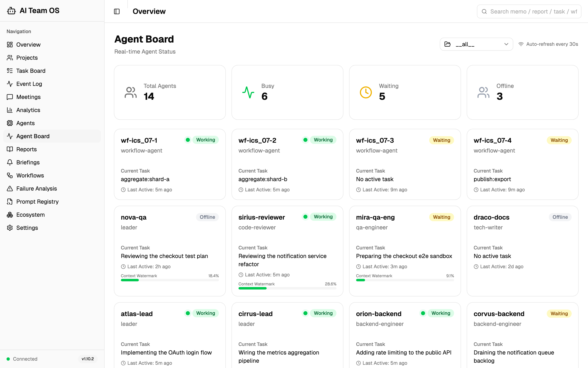The height and width of the screenshot is (368, 588).
Task: Open Overview in the navigation menu
Action: coord(52,45)
